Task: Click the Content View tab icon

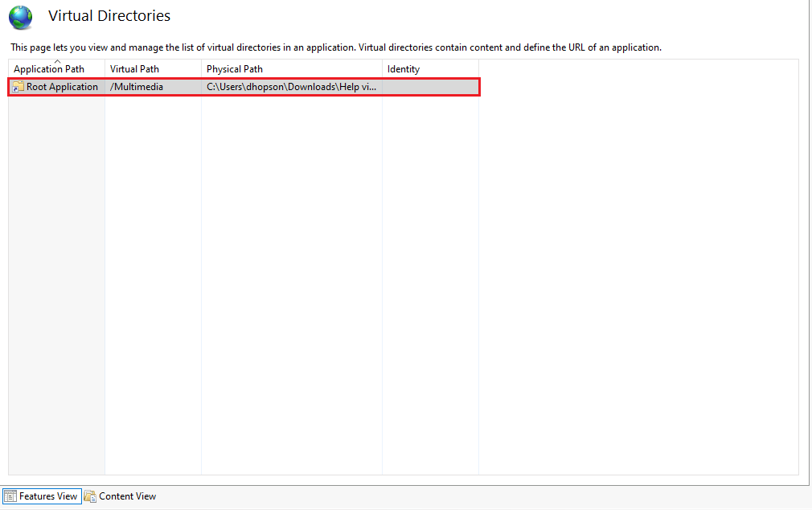Action: [90, 496]
